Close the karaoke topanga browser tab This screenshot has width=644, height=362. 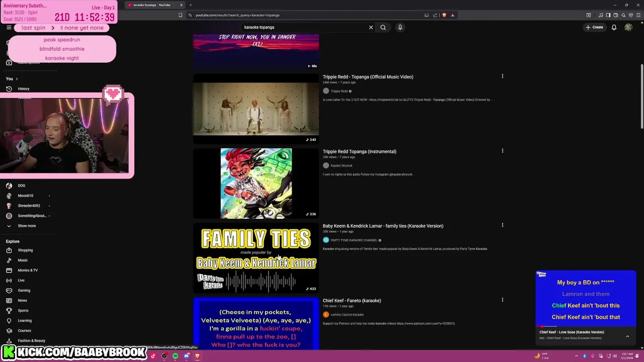181,5
